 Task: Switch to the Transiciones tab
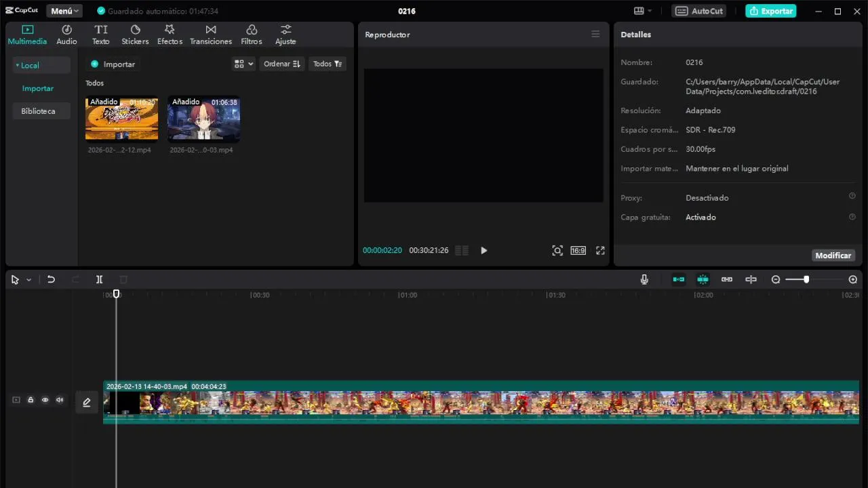point(211,35)
